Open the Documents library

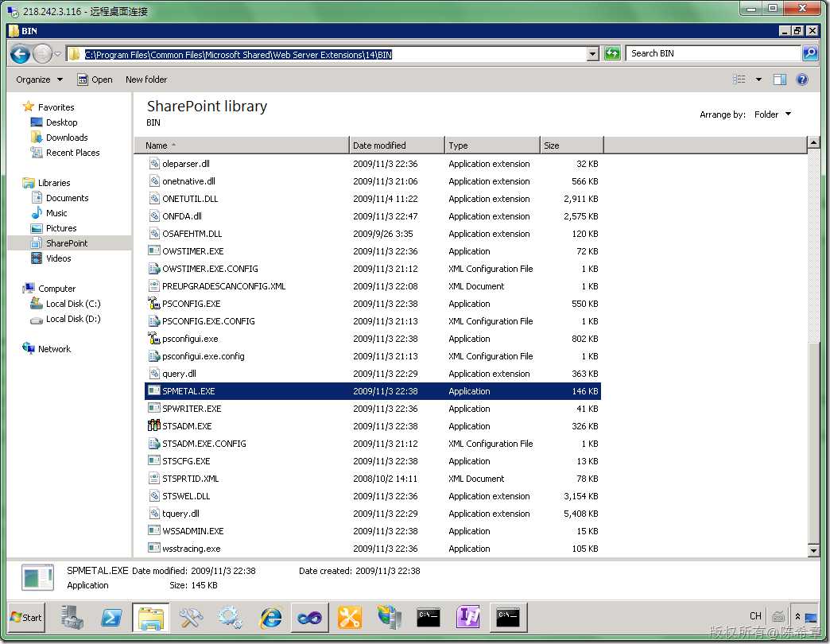point(68,198)
